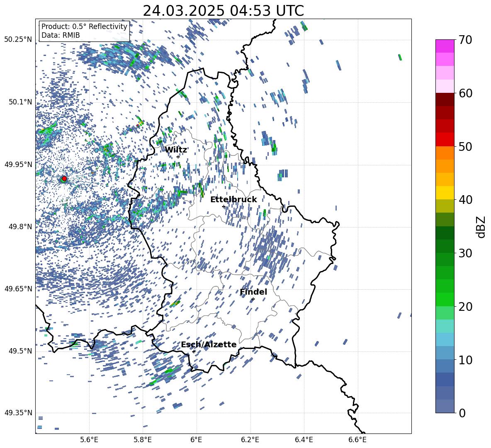The image size is (491, 448).
Task: Click the 49.8°N latitude label
Action: click(x=20, y=227)
